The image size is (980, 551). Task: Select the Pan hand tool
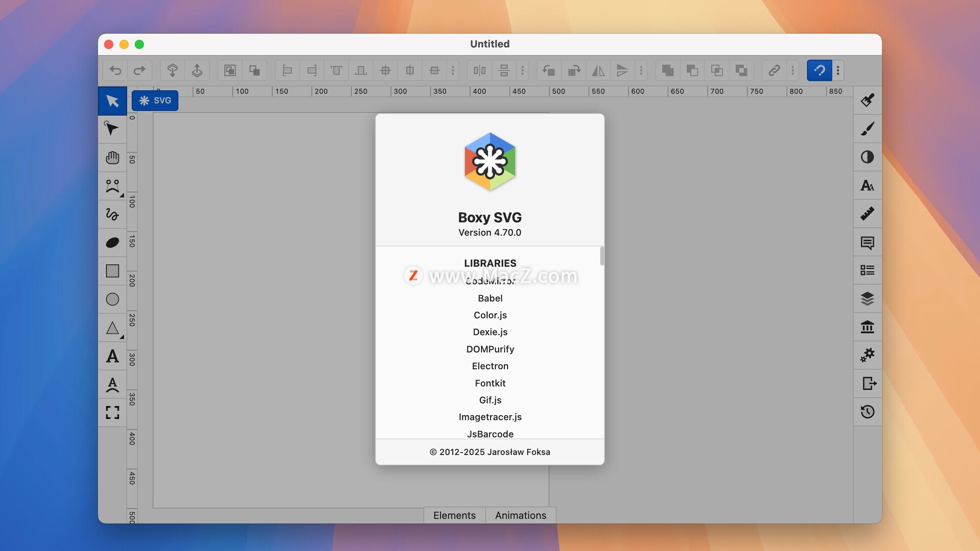(x=112, y=157)
